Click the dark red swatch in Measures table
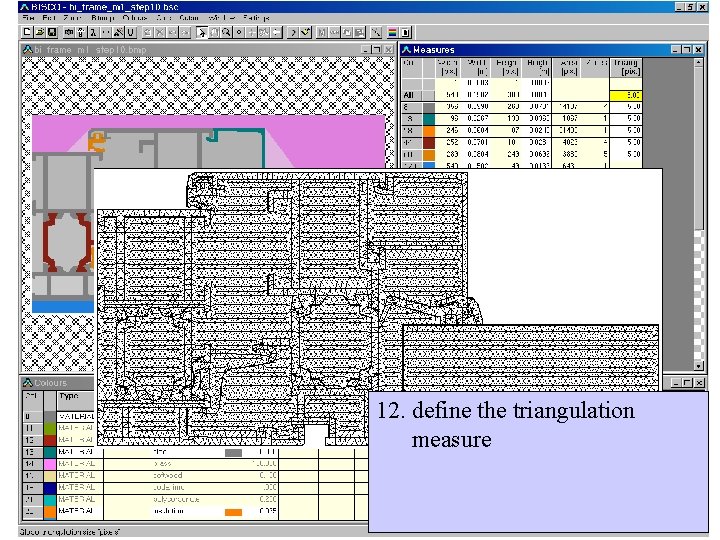 click(428, 143)
